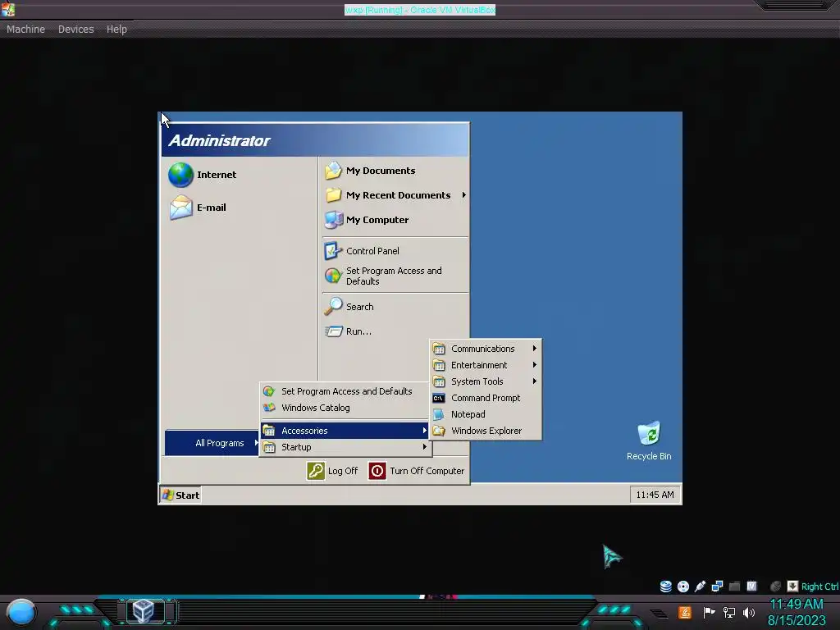Open the My Computer entry
The height and width of the screenshot is (630, 840).
367,220
